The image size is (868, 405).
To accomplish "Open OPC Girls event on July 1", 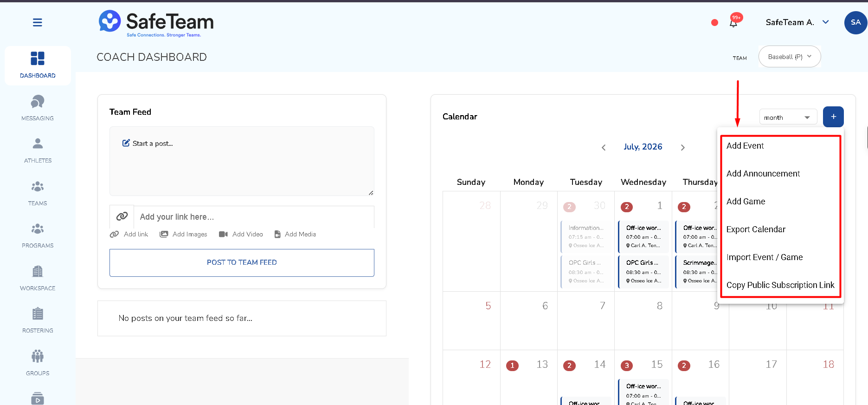I will tap(643, 272).
